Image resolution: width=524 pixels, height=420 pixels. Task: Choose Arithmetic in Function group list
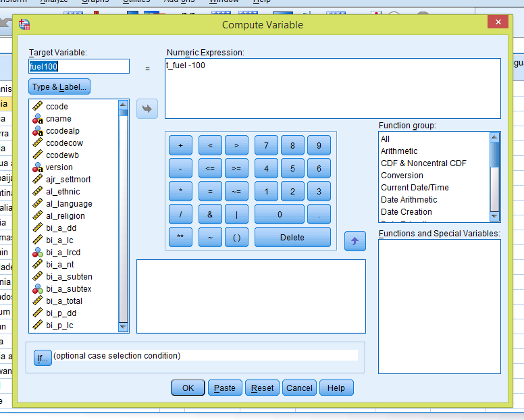pos(399,151)
